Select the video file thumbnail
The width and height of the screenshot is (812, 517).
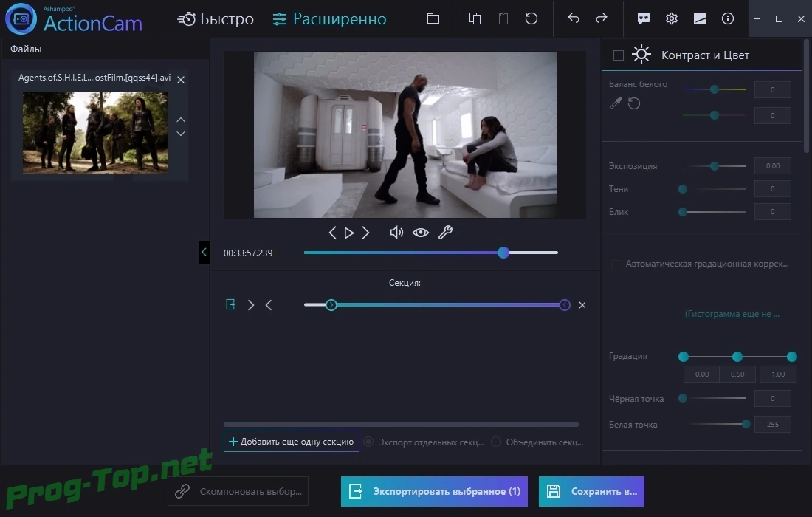click(x=94, y=133)
